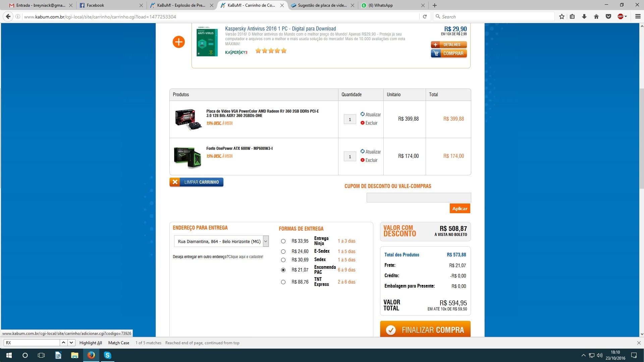Click the browser Search box
The width and height of the screenshot is (644, 362).
(494, 16)
